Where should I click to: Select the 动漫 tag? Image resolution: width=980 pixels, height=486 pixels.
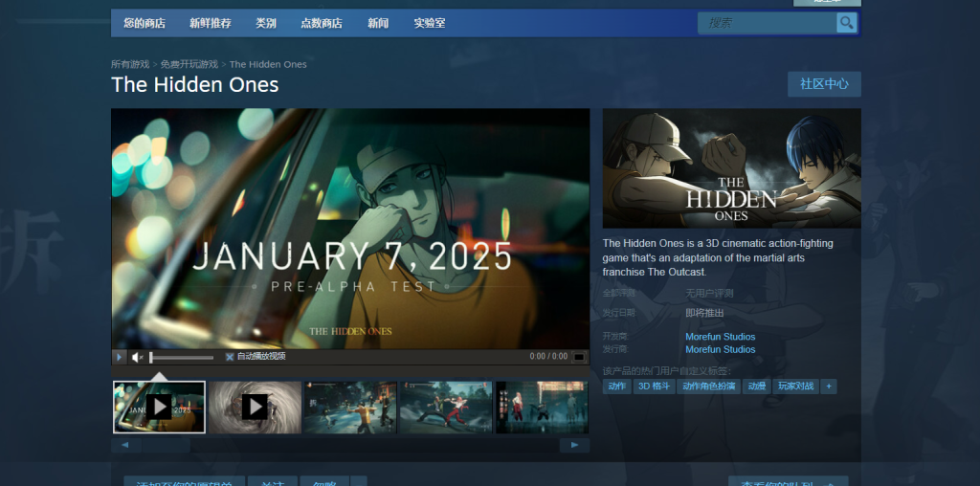[x=756, y=387]
